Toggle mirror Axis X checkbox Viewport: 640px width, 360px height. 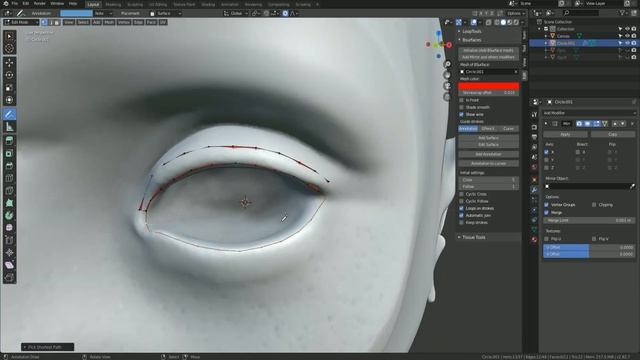[547, 152]
